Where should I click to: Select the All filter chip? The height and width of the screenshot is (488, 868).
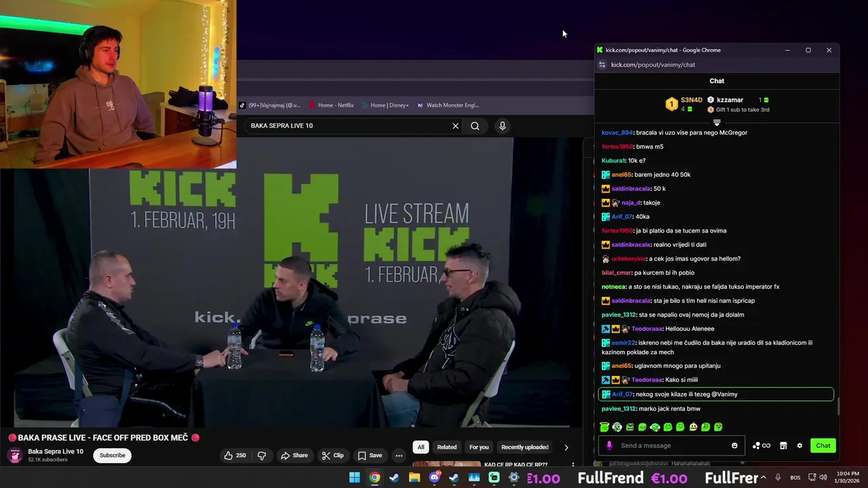pos(420,447)
